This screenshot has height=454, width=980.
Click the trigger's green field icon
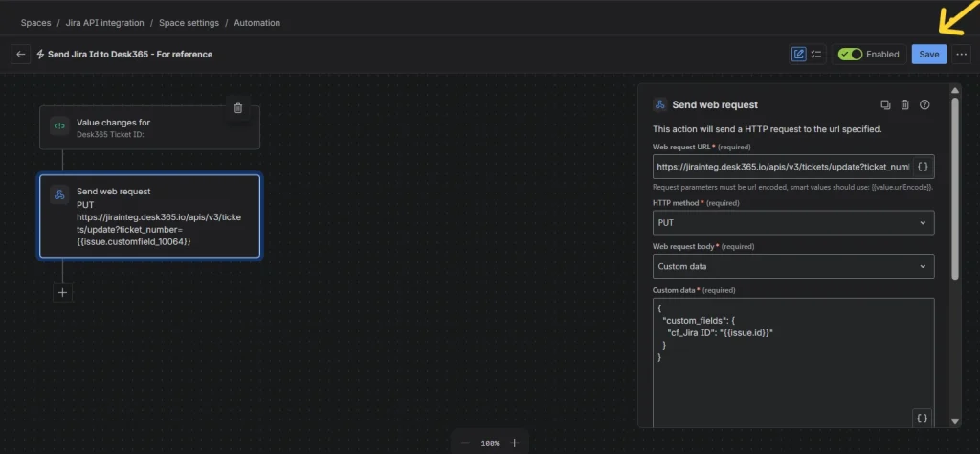(x=60, y=125)
